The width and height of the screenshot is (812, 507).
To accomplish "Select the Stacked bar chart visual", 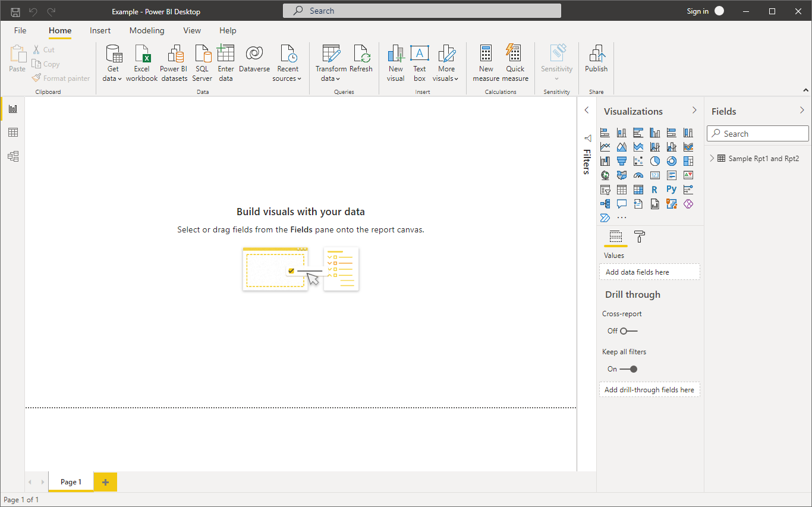I will tap(605, 133).
